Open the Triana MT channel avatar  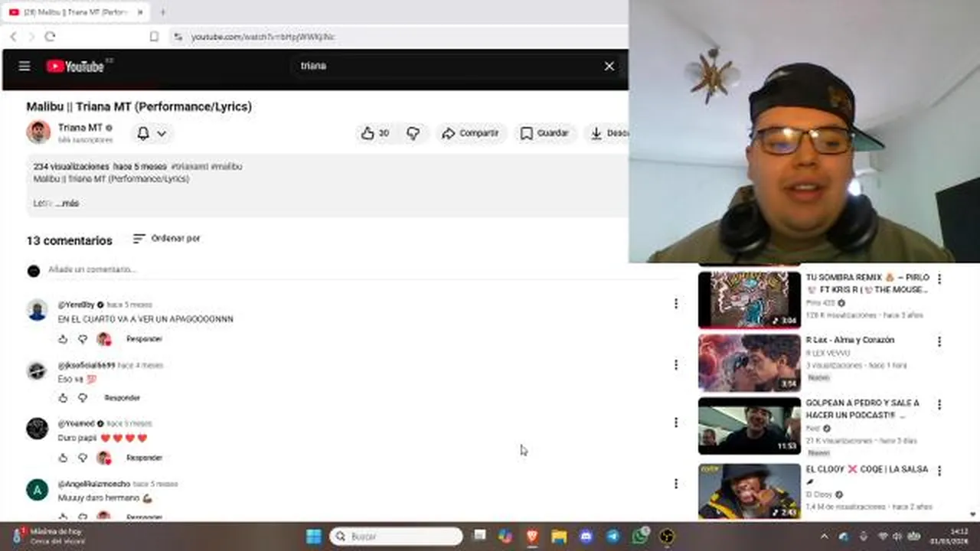pos(38,132)
